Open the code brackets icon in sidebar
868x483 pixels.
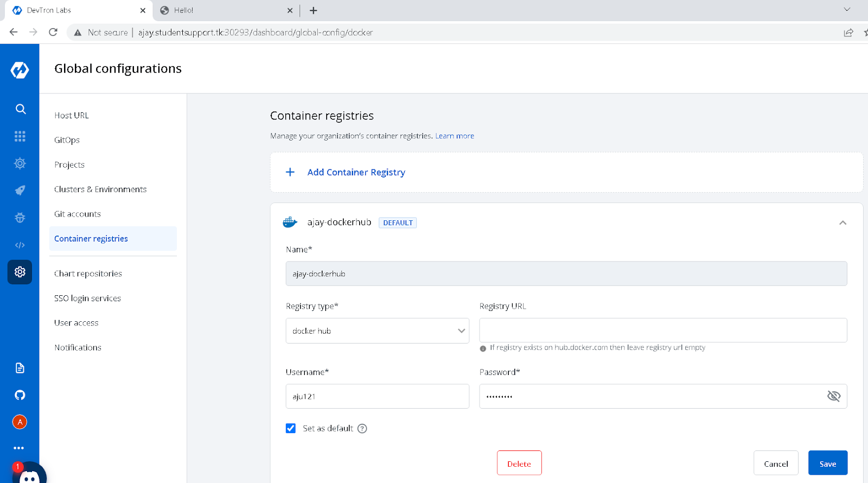[x=20, y=245]
